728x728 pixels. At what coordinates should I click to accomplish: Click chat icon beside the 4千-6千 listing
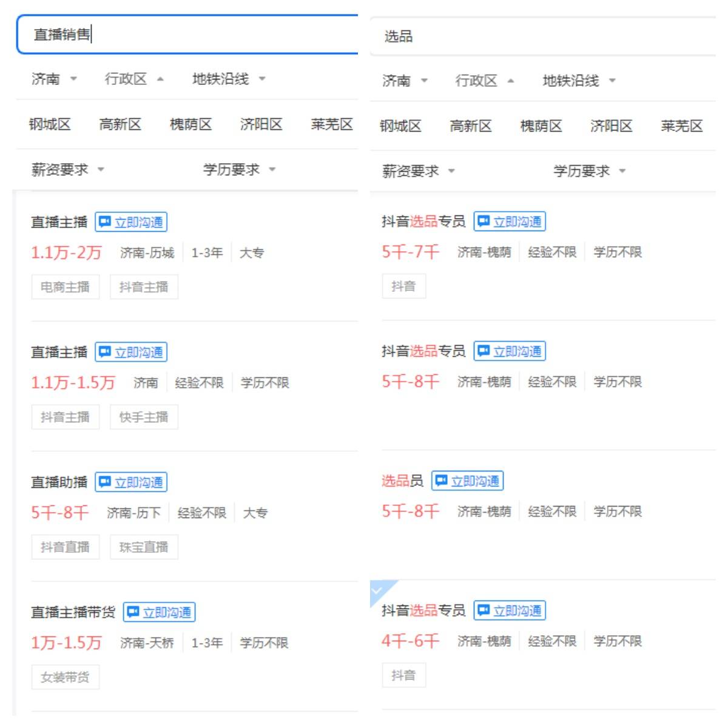(x=484, y=610)
